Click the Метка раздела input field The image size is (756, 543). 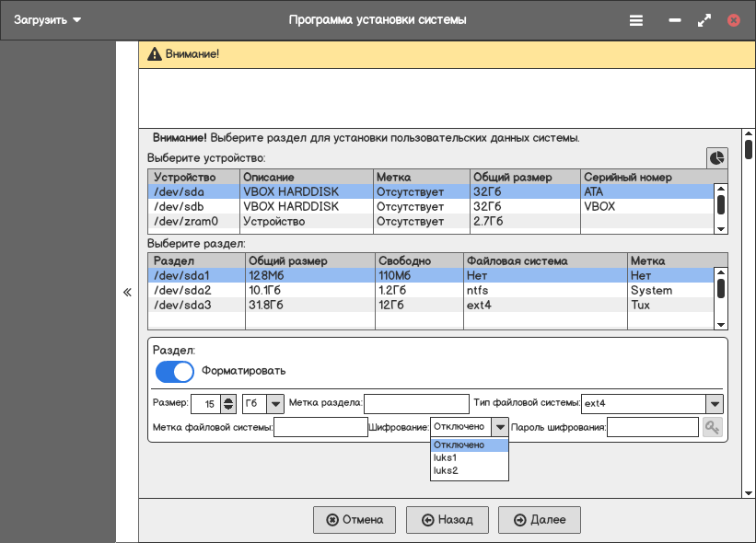click(417, 404)
